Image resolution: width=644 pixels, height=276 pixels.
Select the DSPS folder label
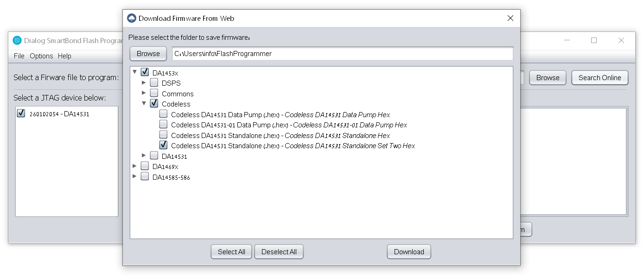(x=171, y=83)
